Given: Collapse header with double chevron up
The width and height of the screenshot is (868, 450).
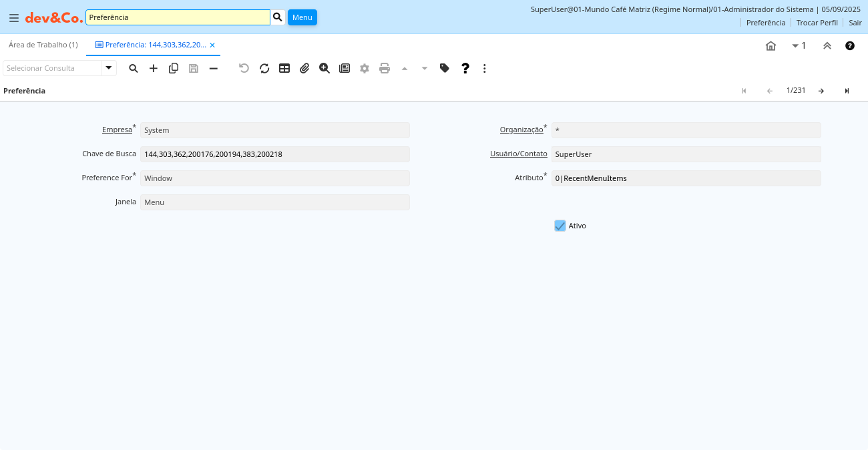Looking at the screenshot, I should coord(827,46).
